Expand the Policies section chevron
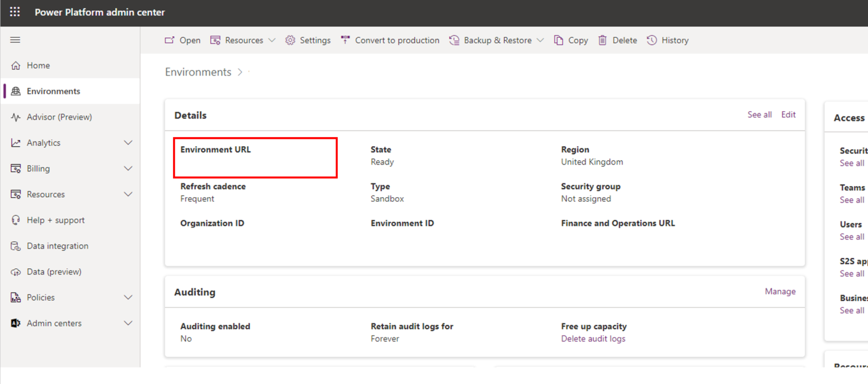The height and width of the screenshot is (384, 868). [128, 298]
